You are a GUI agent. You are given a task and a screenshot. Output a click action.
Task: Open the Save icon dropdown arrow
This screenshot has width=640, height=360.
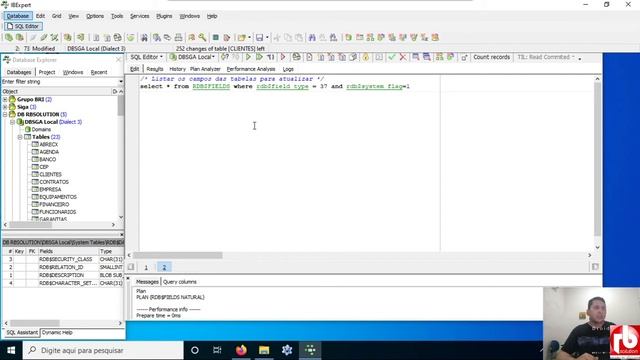coord(267,38)
